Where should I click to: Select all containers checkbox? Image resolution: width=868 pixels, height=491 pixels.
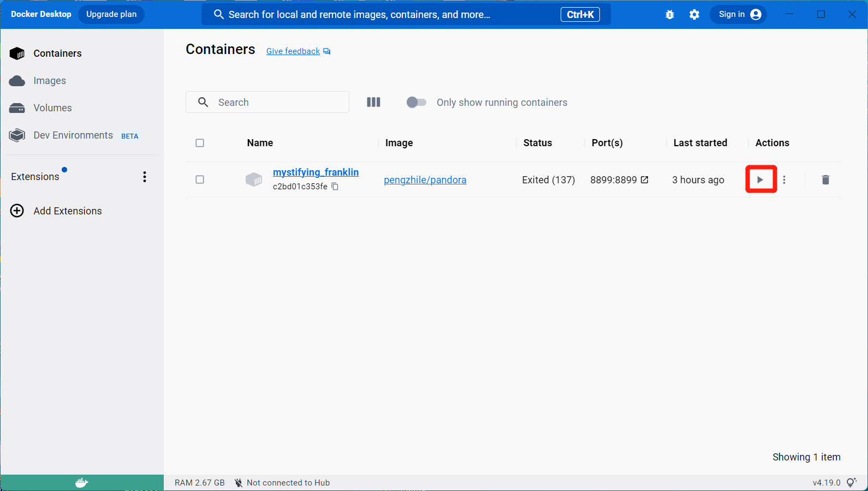click(x=200, y=143)
